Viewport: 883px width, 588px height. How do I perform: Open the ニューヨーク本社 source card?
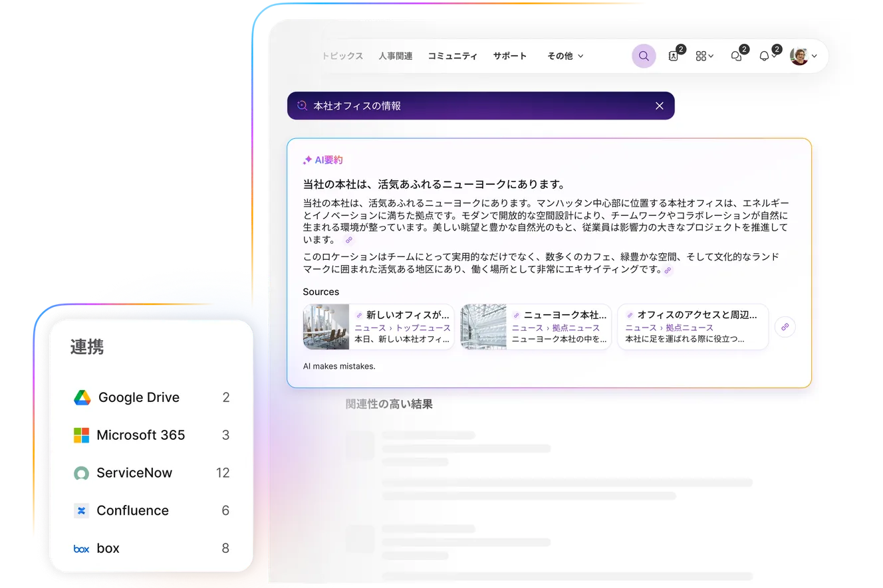535,326
